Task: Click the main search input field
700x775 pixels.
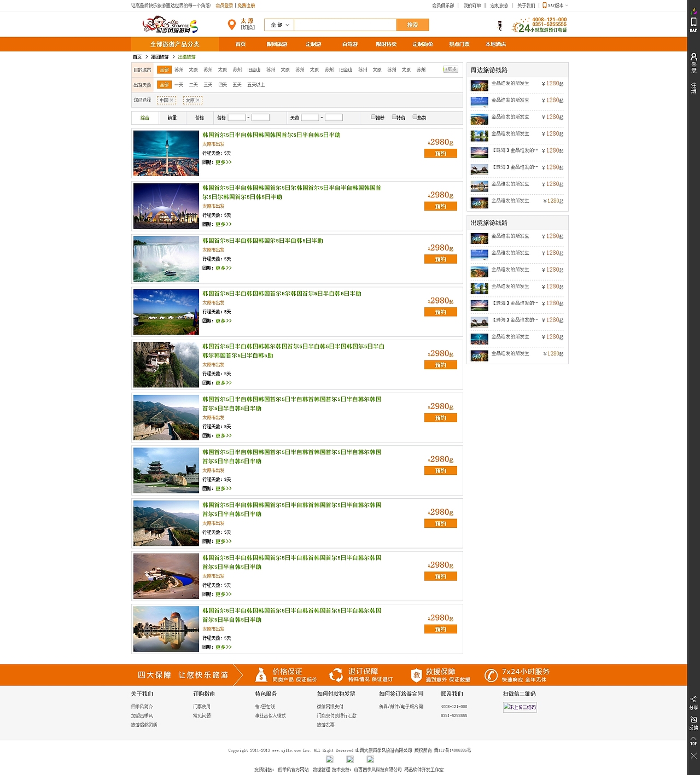Action: point(345,25)
